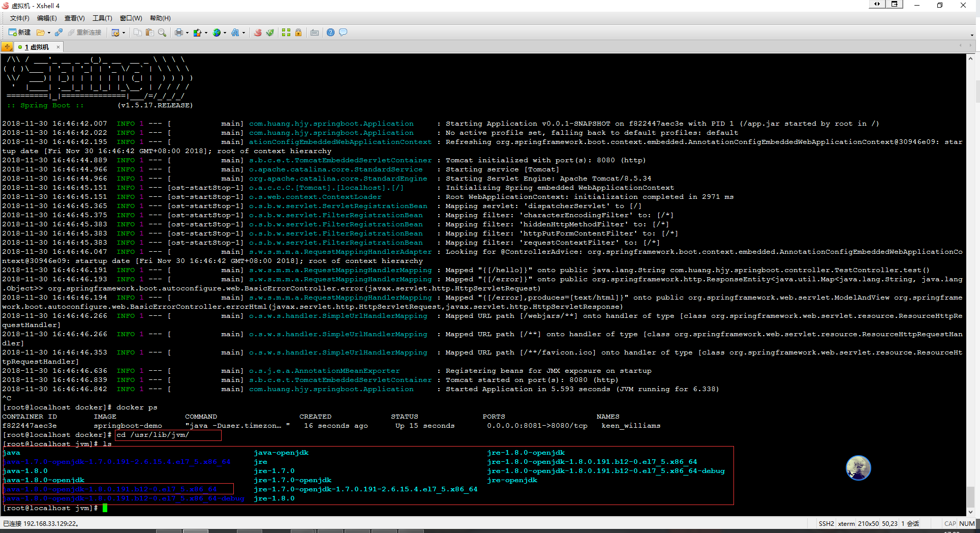Screen dimensions: 980x533
Task: Click the floating round avatar icon
Action: 859,468
